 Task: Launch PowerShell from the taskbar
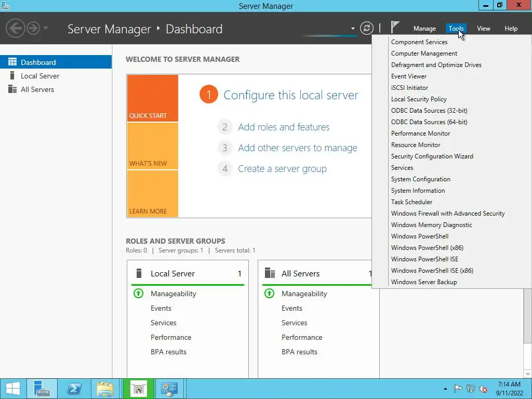point(74,389)
